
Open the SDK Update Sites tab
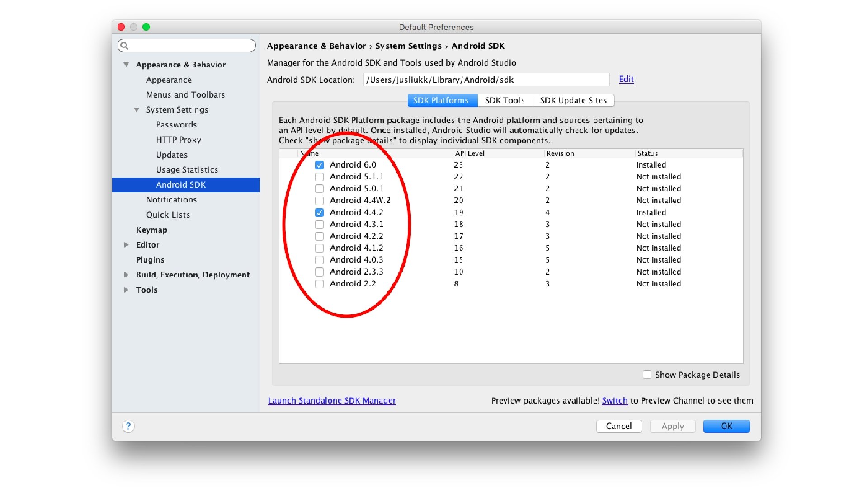573,100
